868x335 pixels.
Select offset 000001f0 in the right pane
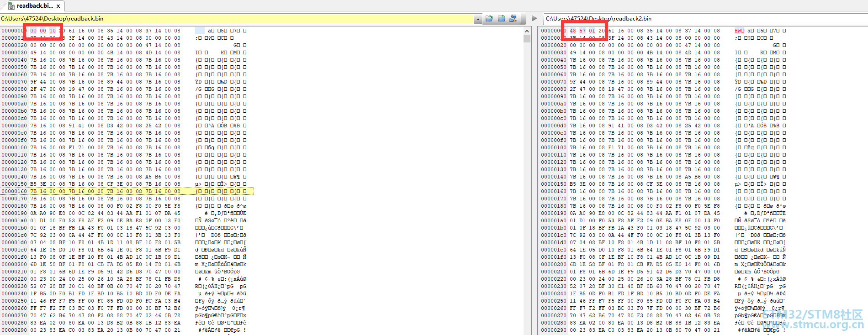[x=554, y=257]
